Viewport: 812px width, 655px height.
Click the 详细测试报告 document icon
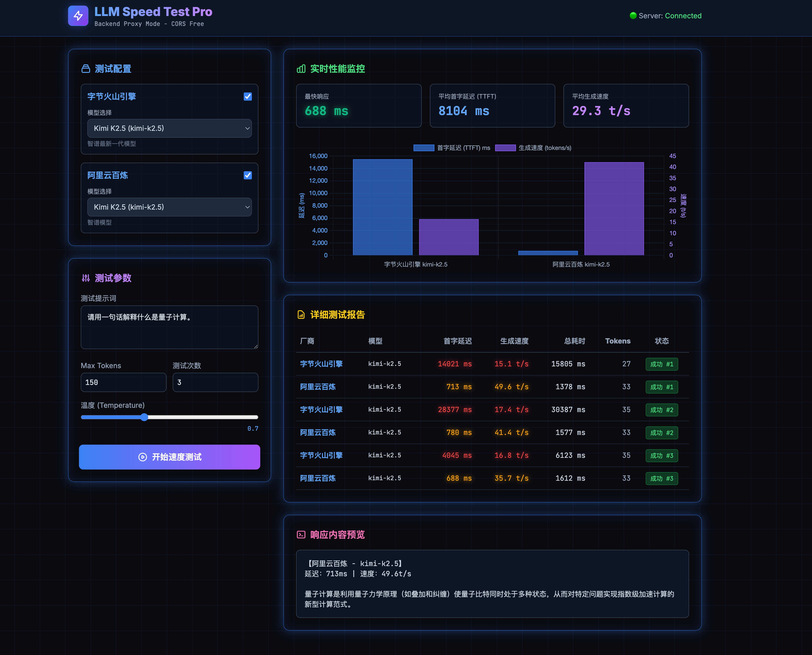point(301,315)
